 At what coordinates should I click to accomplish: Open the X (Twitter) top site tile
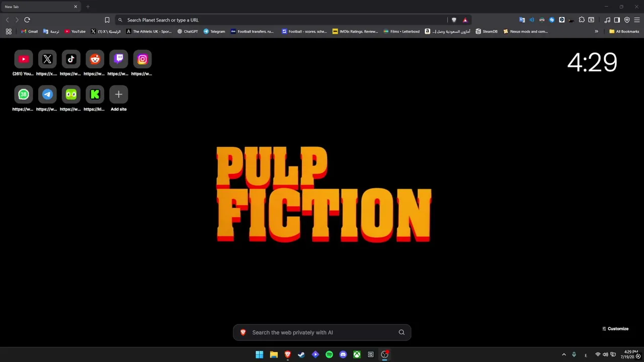point(47,59)
